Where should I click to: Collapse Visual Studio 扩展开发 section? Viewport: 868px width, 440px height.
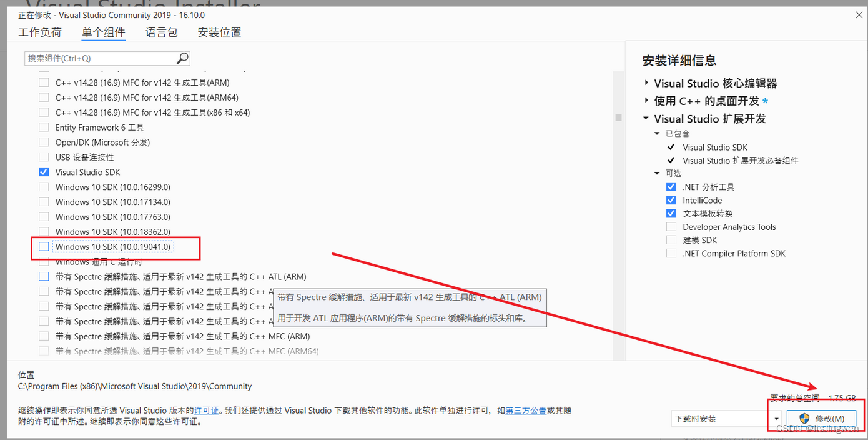tap(646, 119)
